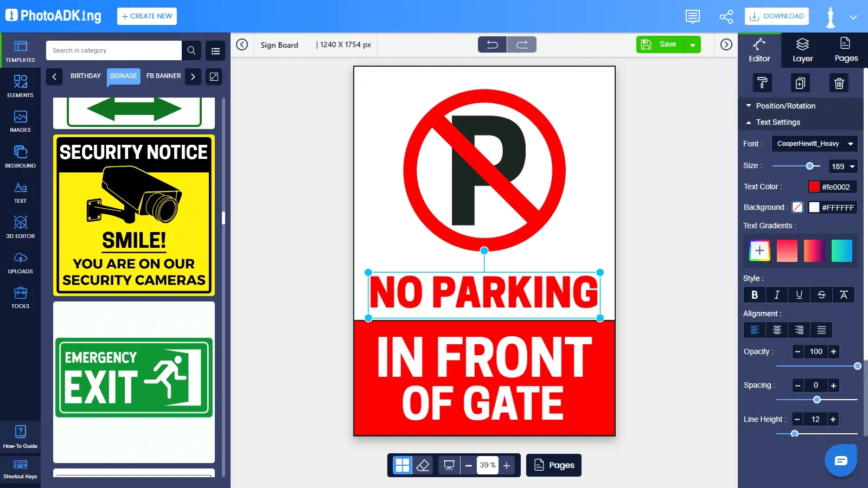The width and height of the screenshot is (868, 488).
Task: Open the Elements panel
Action: [20, 86]
